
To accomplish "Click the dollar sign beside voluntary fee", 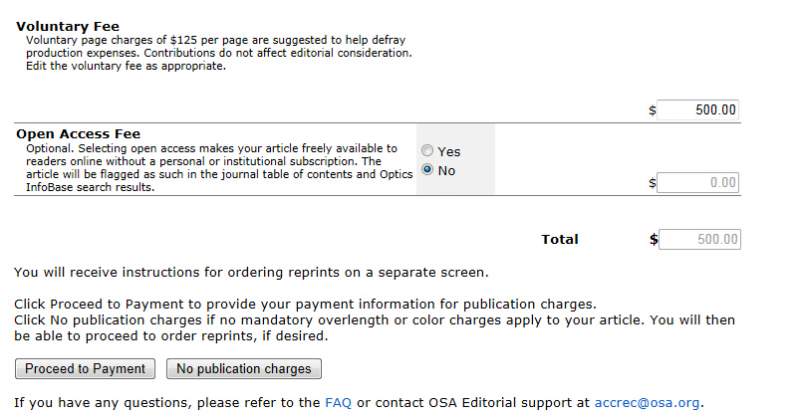I will (x=652, y=111).
